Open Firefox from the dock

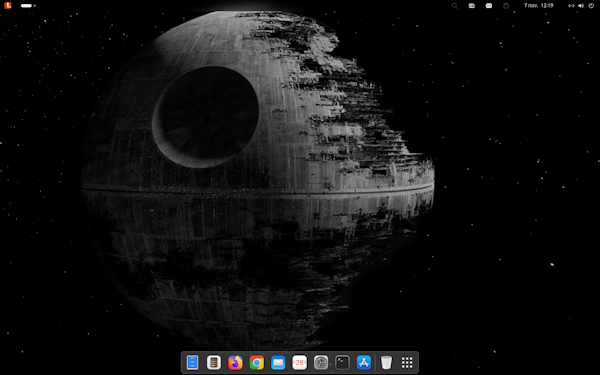pyautogui.click(x=235, y=362)
